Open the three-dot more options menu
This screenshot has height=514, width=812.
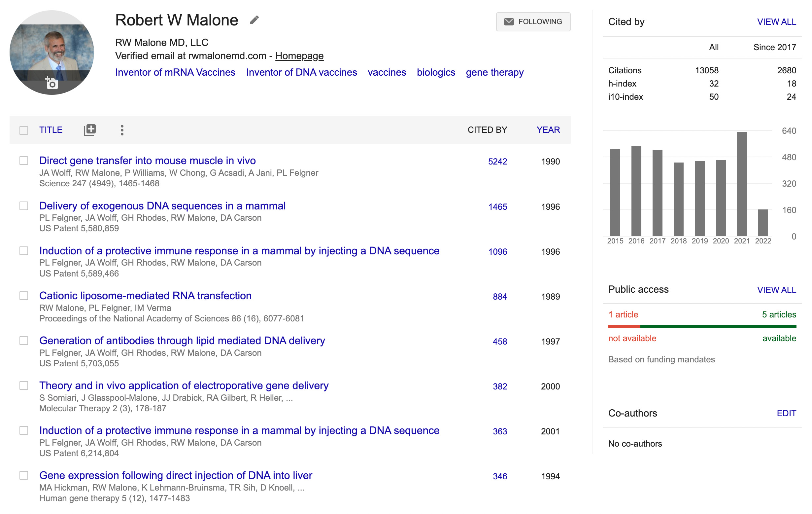tap(122, 130)
